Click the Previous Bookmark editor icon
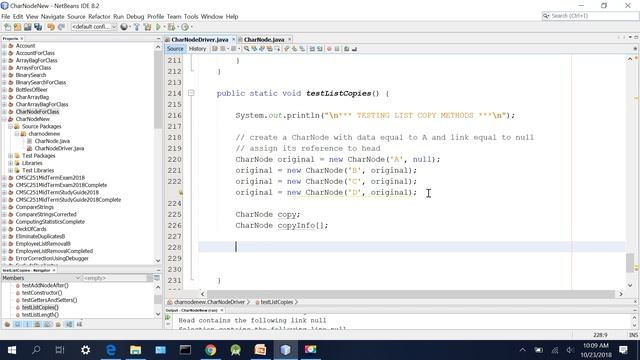Viewport: 640px width, 360px height. click(x=286, y=49)
